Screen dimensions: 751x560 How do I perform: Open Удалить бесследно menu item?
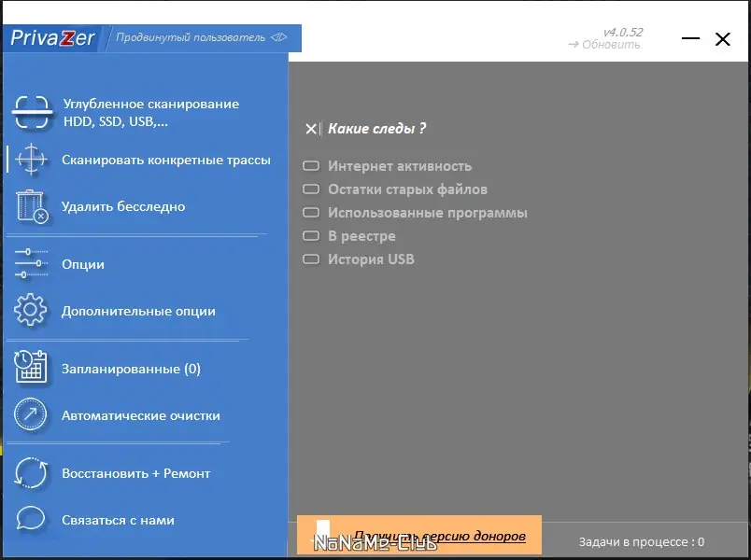click(x=123, y=207)
